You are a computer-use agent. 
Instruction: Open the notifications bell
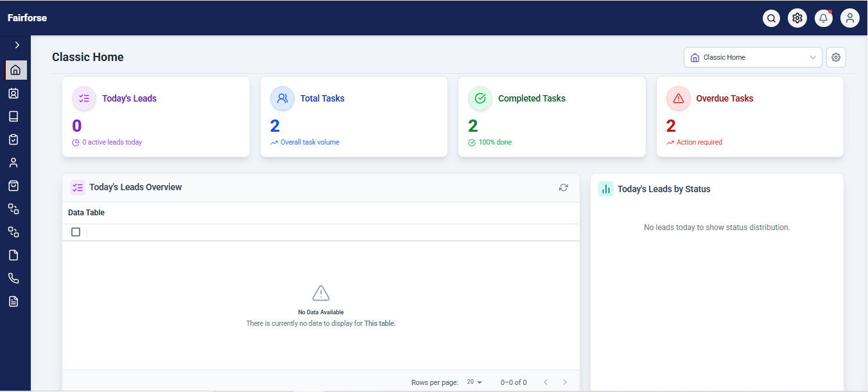[x=824, y=18]
